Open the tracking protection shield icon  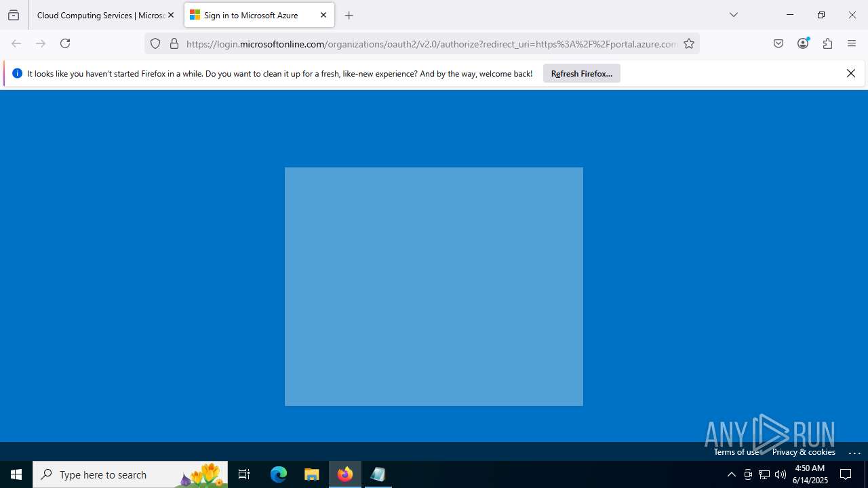point(155,43)
